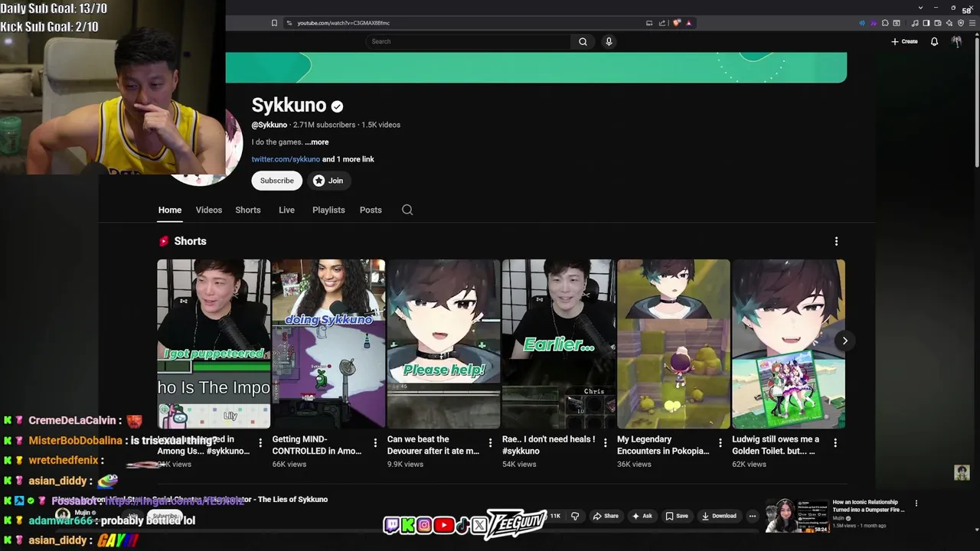Viewport: 980px width, 551px height.
Task: Open options for Mujin recommended video
Action: point(916,503)
